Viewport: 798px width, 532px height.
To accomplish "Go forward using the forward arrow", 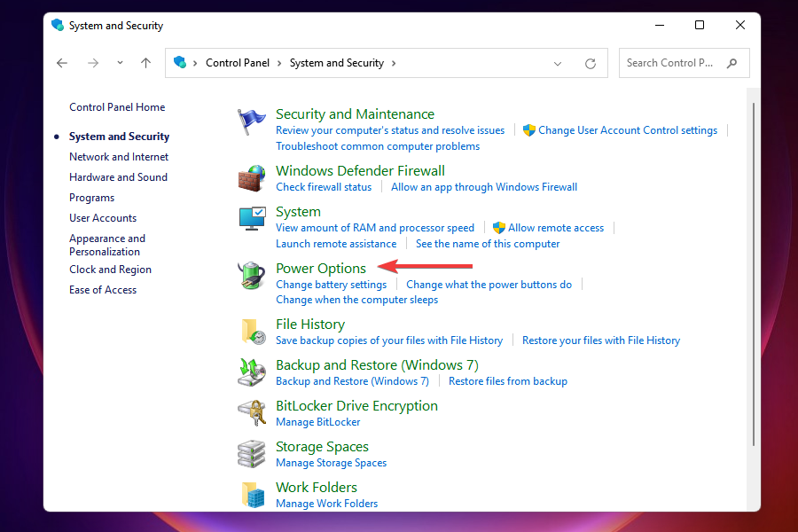I will pyautogui.click(x=92, y=63).
